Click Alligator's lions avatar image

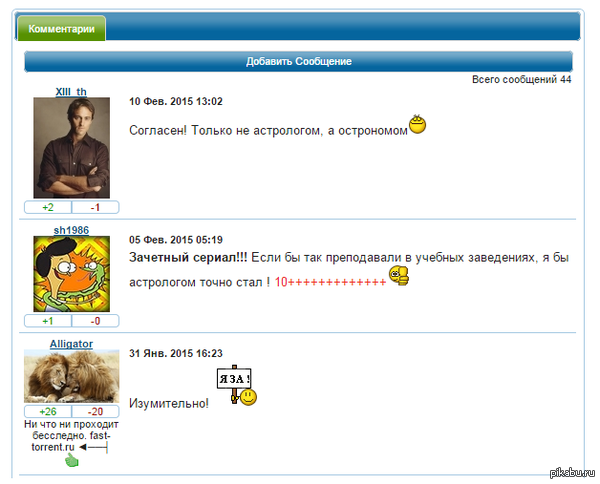click(x=72, y=376)
